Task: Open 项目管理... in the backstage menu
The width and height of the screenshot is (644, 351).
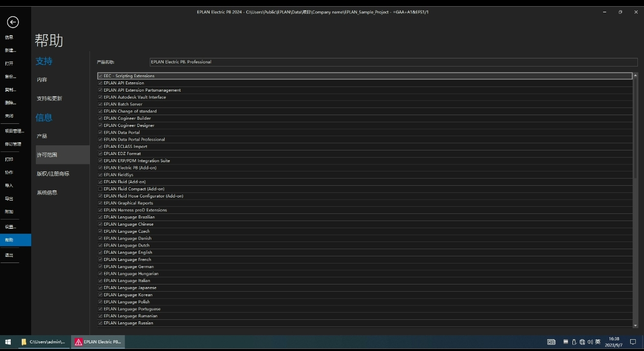Action: pyautogui.click(x=15, y=131)
